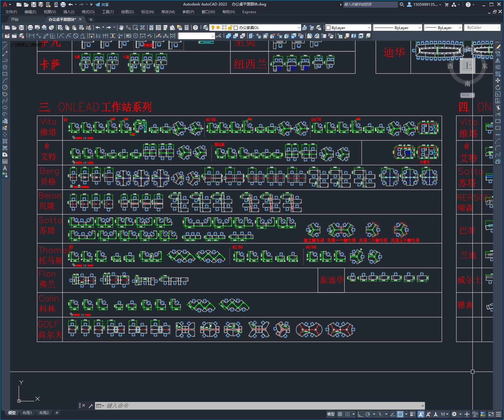Toggle Ortho mode in status bar
504x420 pixels.
tap(360, 414)
